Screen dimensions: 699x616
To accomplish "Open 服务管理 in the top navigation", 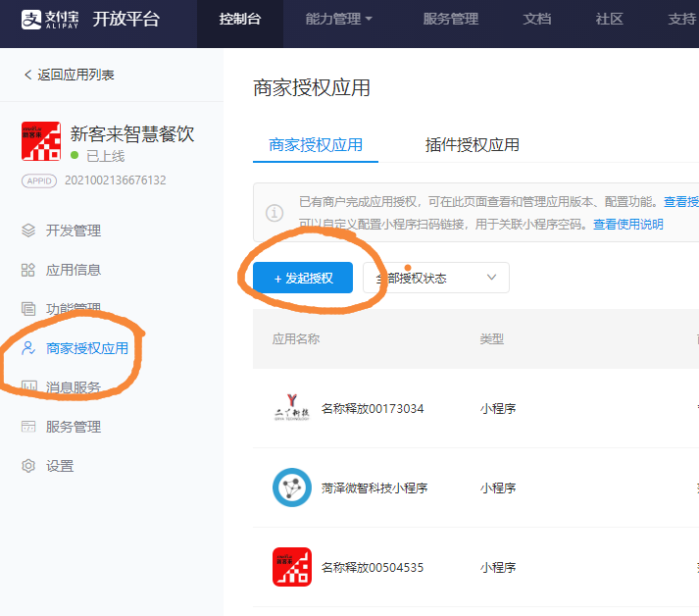I will coord(451,20).
